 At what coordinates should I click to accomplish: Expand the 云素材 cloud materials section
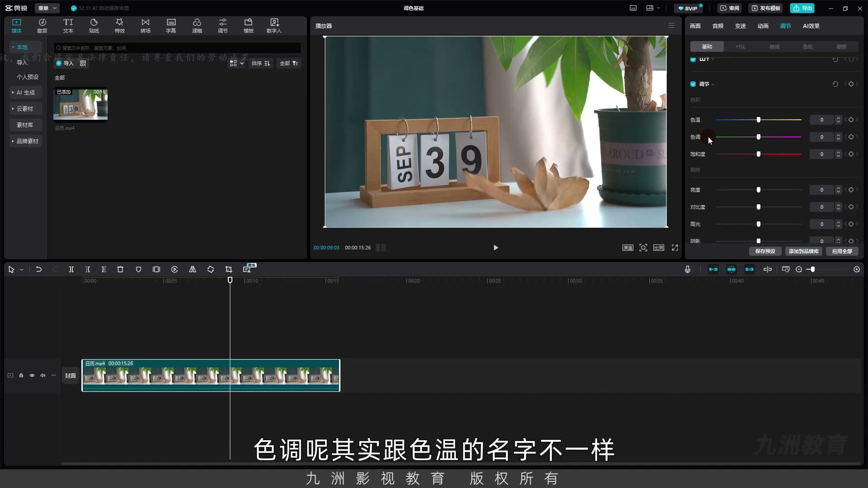click(x=25, y=108)
